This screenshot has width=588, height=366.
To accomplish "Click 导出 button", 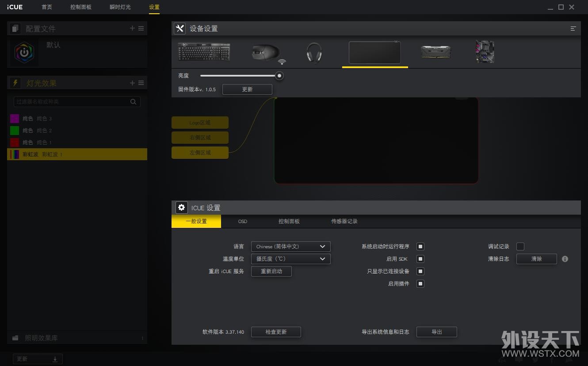I will pyautogui.click(x=437, y=332).
